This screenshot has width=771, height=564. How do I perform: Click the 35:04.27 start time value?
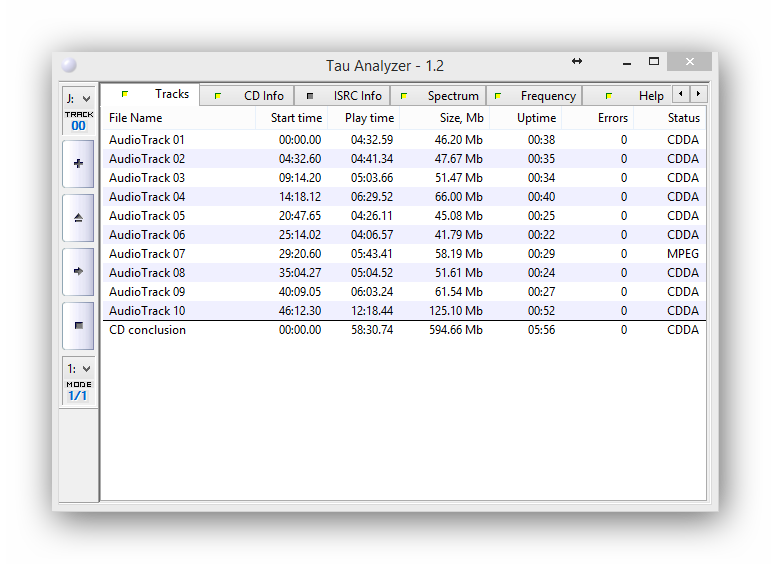pyautogui.click(x=300, y=273)
